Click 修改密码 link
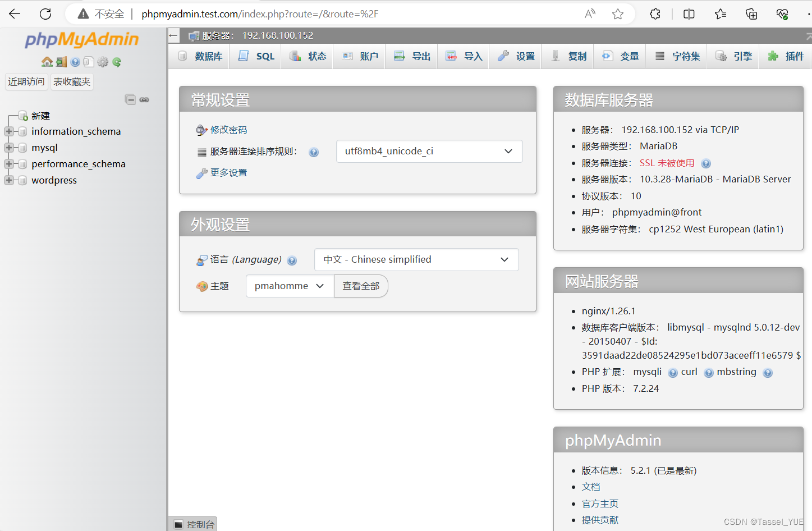 tap(228, 130)
